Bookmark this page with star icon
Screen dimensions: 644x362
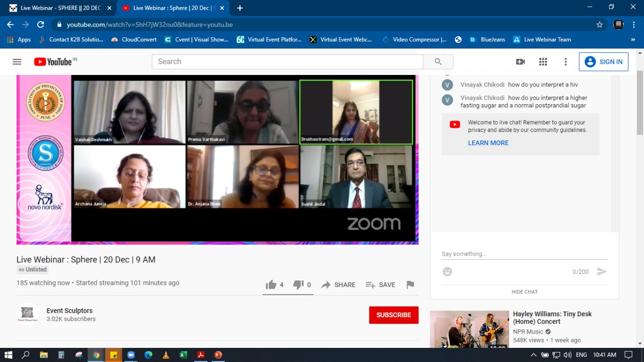[599, 24]
